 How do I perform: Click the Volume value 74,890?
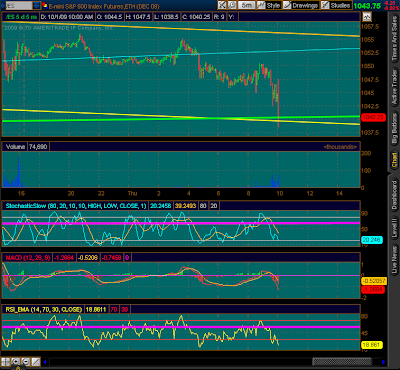tap(38, 147)
